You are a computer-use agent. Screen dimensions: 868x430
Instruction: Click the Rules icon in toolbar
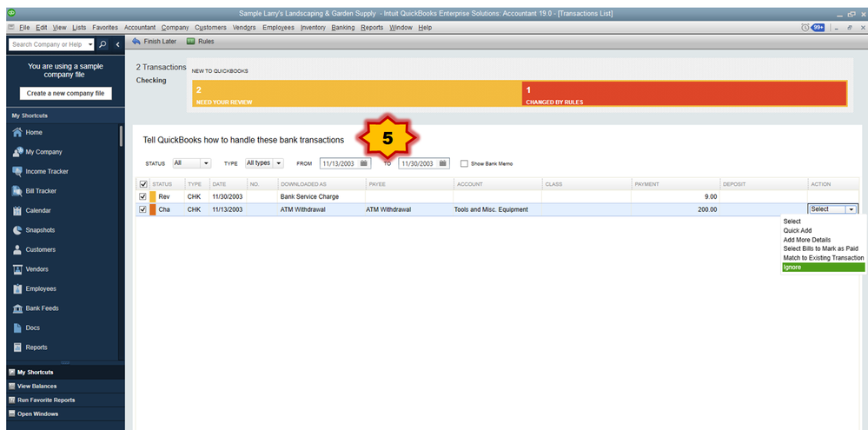(191, 42)
